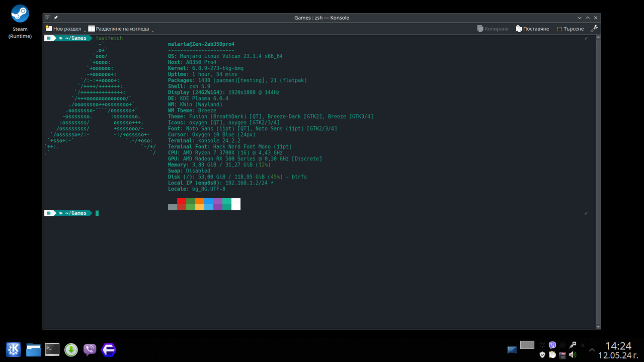Click the "DE: KDE Plasma 6.0.4" line
This screenshot has height=362, width=644.
click(198, 99)
